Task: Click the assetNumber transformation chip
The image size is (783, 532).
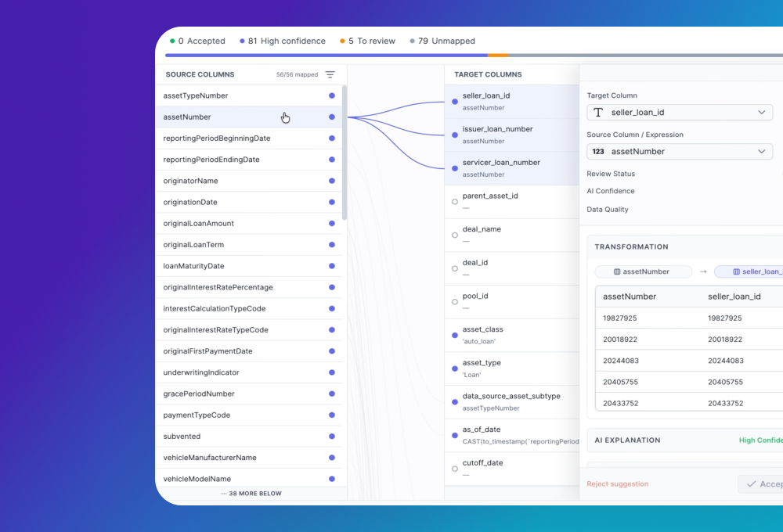Action: (643, 271)
